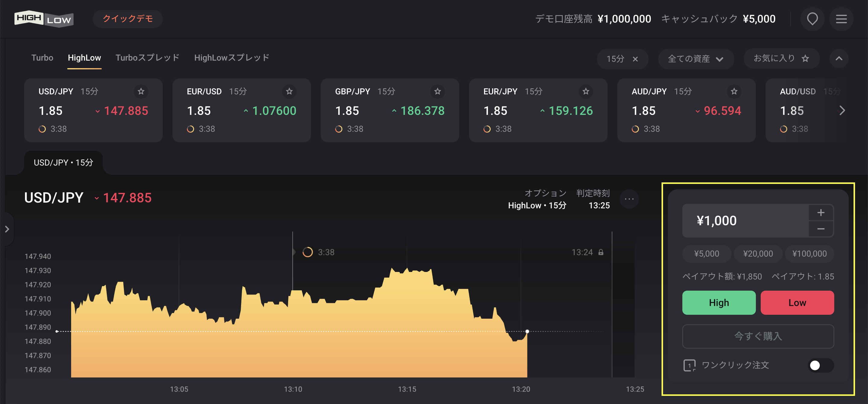Favorite the GBP/JPY card star
Screen dimensions: 868x404
tap(437, 91)
